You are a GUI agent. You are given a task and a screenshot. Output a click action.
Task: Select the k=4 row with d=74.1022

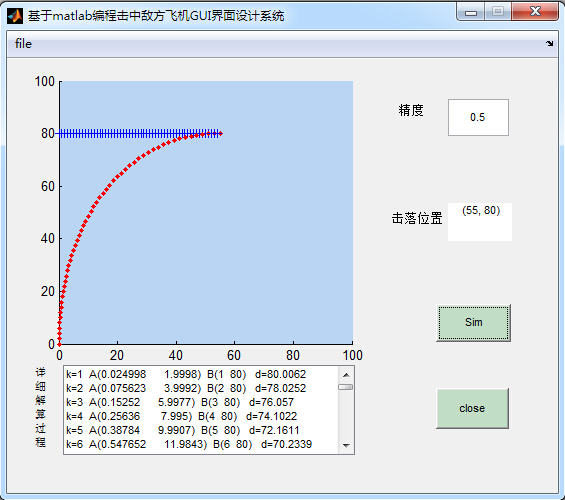201,416
